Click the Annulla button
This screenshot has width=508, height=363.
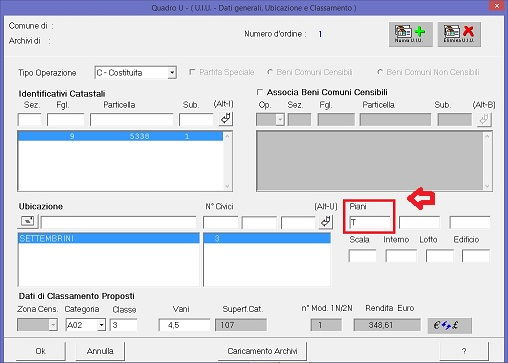pos(100,351)
